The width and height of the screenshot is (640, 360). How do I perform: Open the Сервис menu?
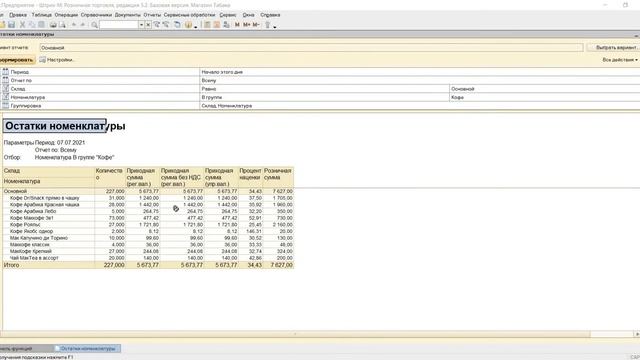(228, 15)
